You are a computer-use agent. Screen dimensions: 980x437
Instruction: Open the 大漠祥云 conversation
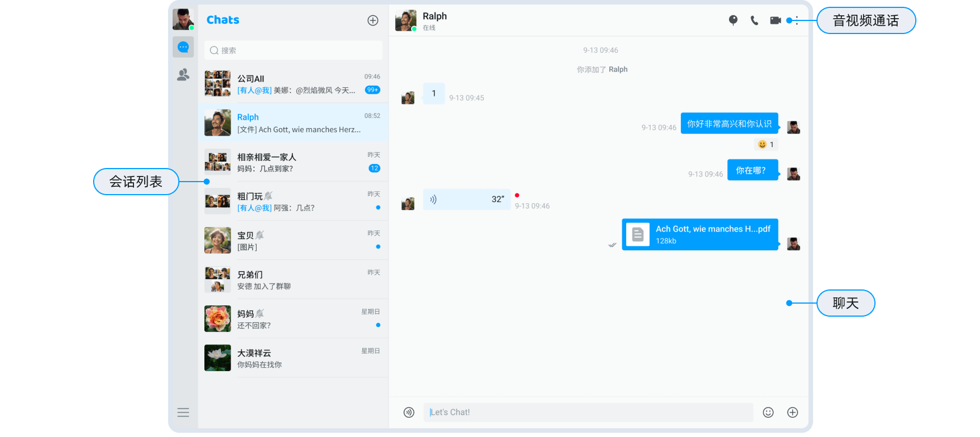(293, 358)
